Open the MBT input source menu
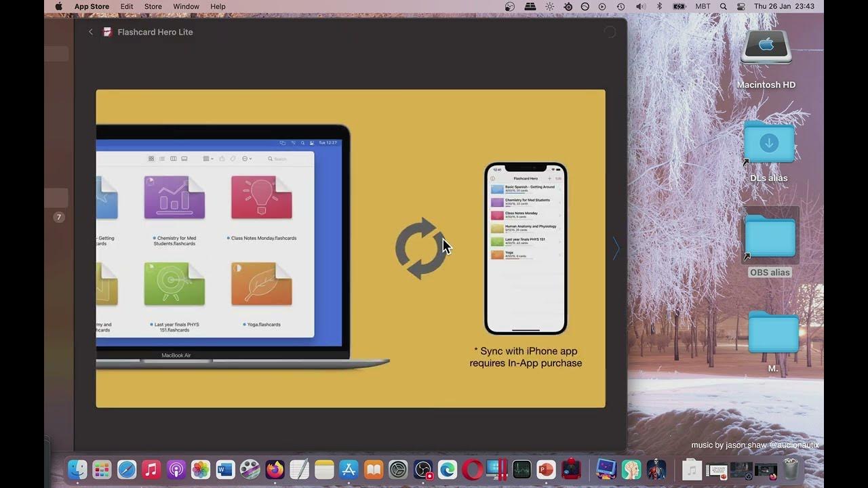Screen dimensions: 868x488 click(703, 7)
